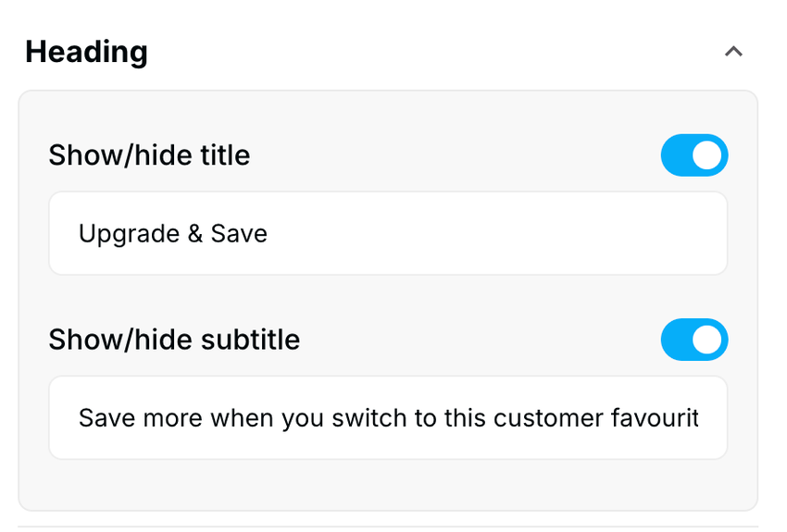Click the Heading section title text
This screenshot has width=787, height=532.
(86, 52)
